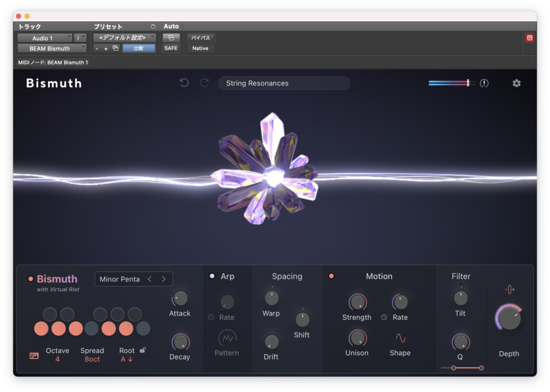The height and width of the screenshot is (392, 550).
Task: Choose the Motion Shape sine icon
Action: pos(401,338)
